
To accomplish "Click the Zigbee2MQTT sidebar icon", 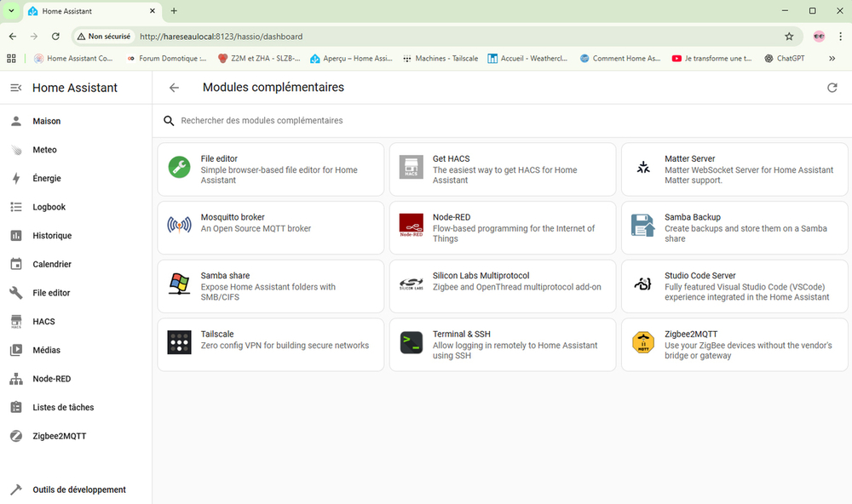I will coord(16,436).
